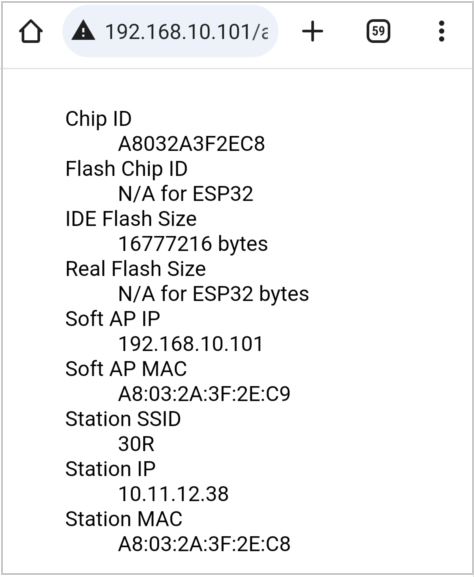
Task: Select the SSID value 30R
Action: 136,444
